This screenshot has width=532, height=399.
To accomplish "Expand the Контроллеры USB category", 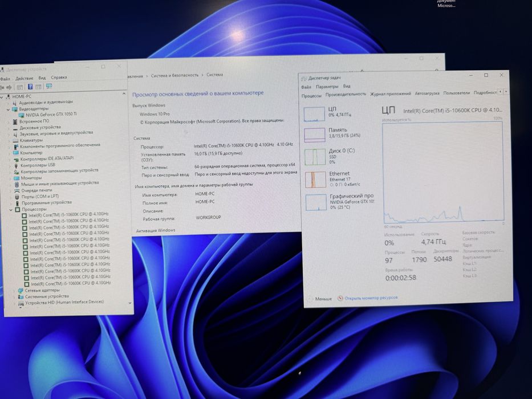I will coord(10,165).
